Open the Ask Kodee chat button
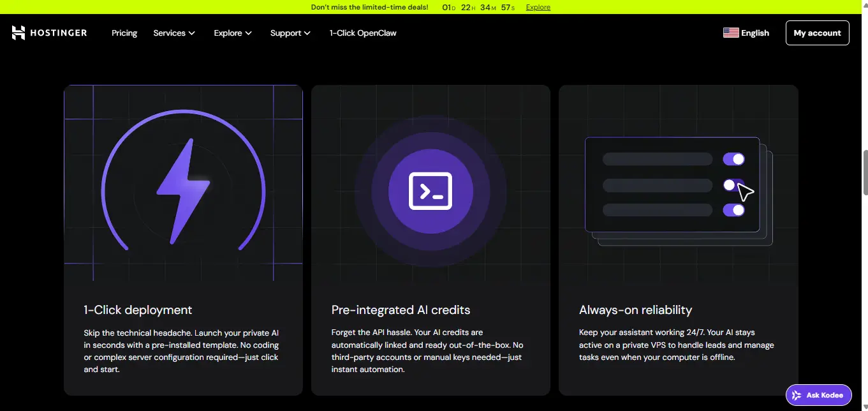This screenshot has width=868, height=411. pos(818,395)
